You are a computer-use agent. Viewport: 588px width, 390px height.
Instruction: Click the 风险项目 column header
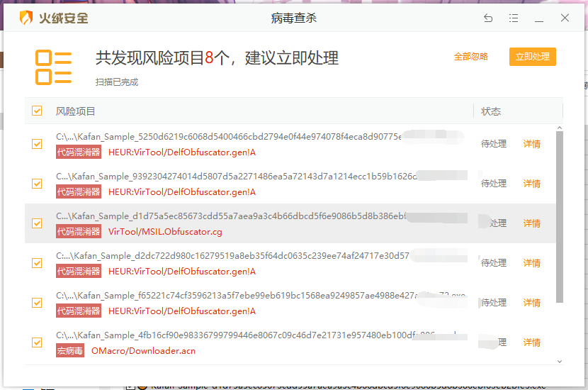[75, 111]
